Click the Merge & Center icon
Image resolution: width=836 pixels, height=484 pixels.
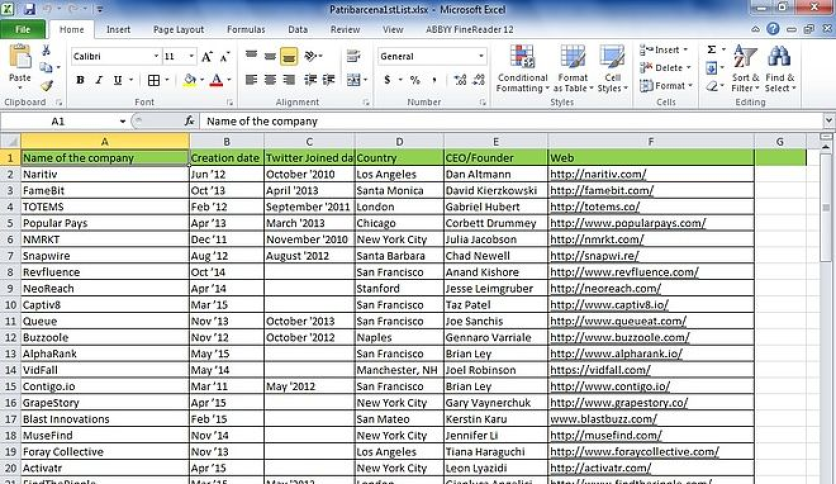(x=353, y=80)
